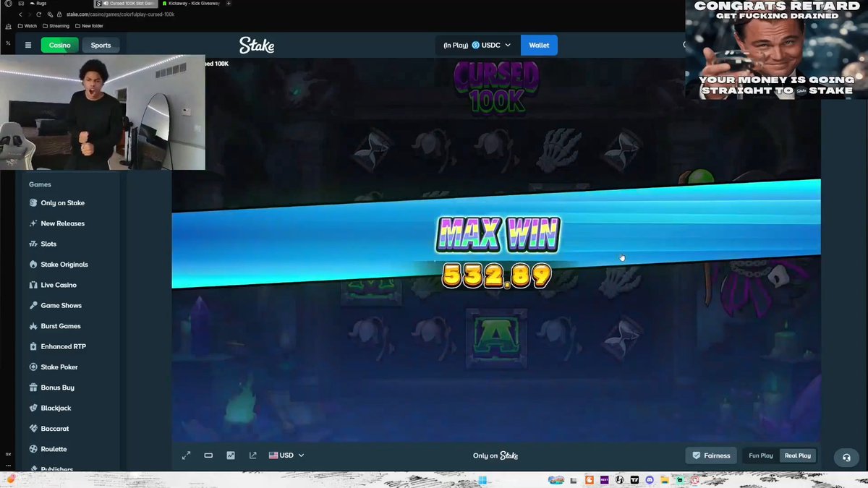This screenshot has width=868, height=488.
Task: Click Burst Games sidebar icon
Action: (x=33, y=326)
